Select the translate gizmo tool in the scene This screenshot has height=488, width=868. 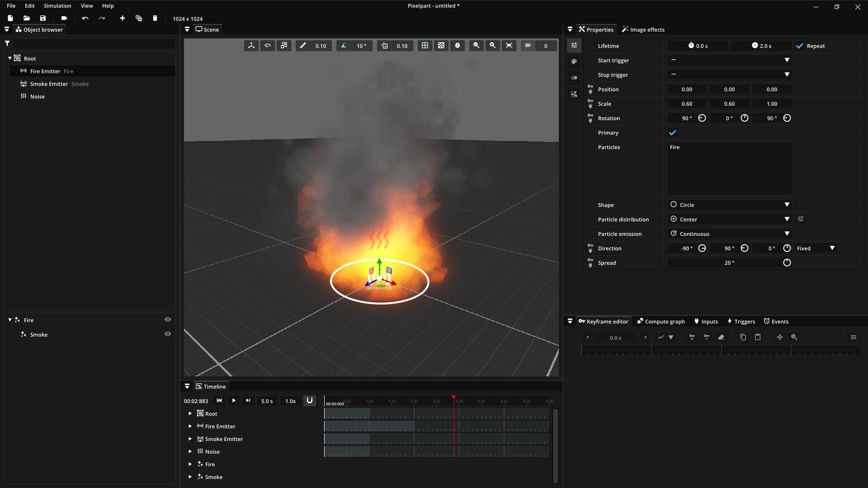click(251, 46)
